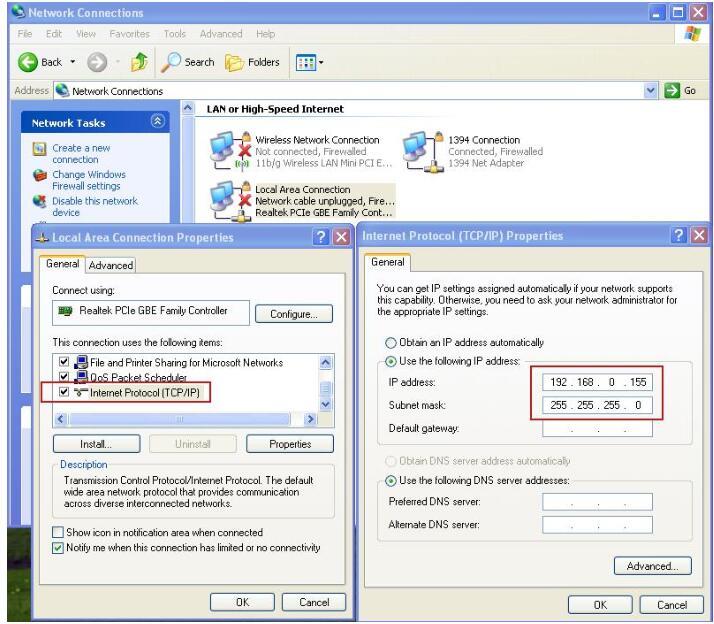Open the Search toolbar icon
This screenshot has width=714, height=624.
click(x=172, y=62)
